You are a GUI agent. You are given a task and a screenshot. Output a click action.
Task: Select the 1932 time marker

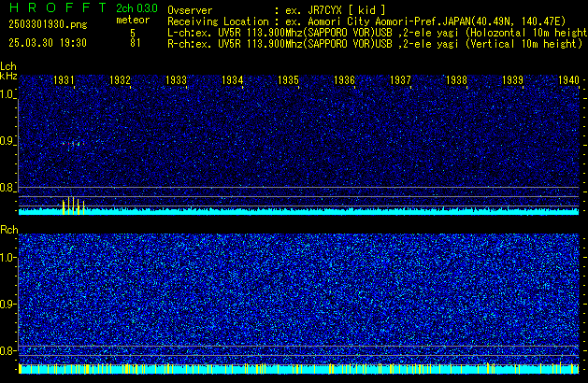[x=120, y=80]
